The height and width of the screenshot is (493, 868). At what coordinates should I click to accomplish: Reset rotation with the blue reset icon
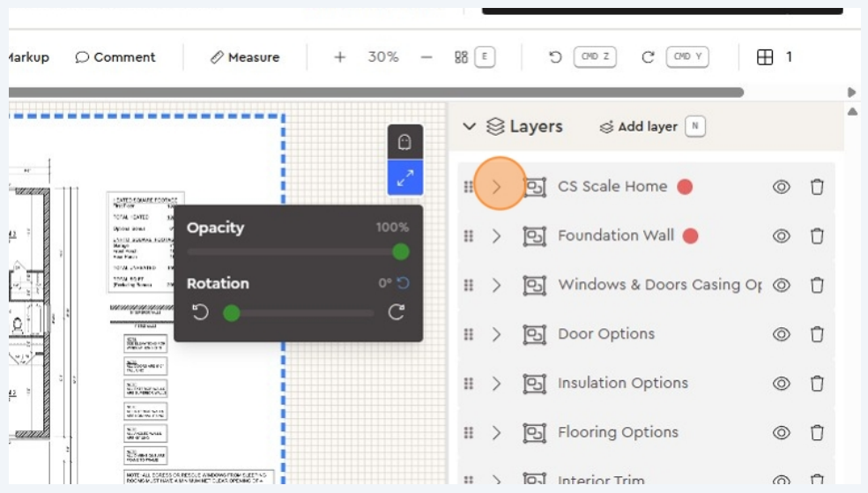tap(404, 284)
